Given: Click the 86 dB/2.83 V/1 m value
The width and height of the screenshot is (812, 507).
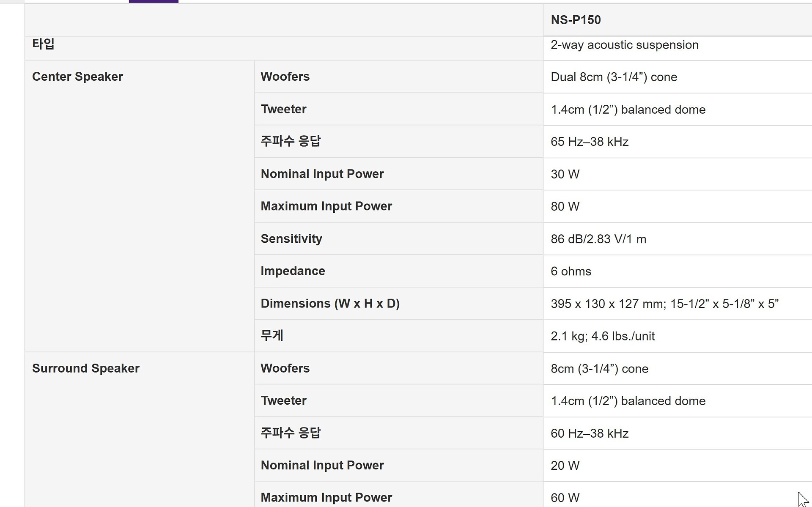Looking at the screenshot, I should coord(598,239).
